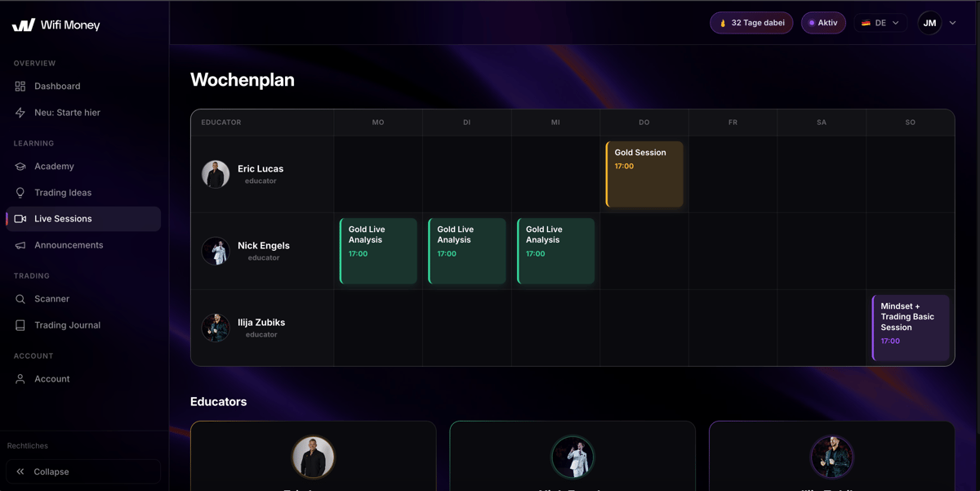Click the Trading Ideas lightbulb icon
Image resolution: width=980 pixels, height=491 pixels.
click(x=20, y=193)
